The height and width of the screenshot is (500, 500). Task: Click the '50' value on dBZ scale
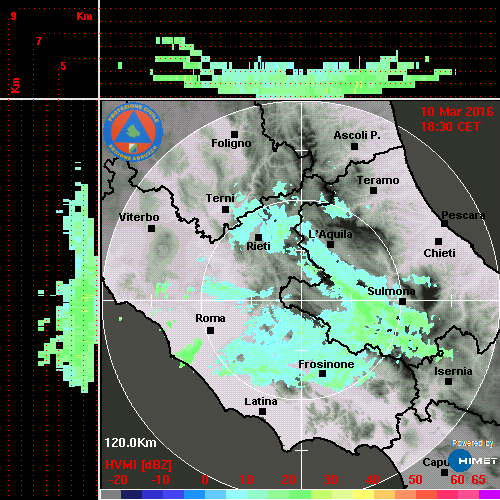click(x=415, y=480)
